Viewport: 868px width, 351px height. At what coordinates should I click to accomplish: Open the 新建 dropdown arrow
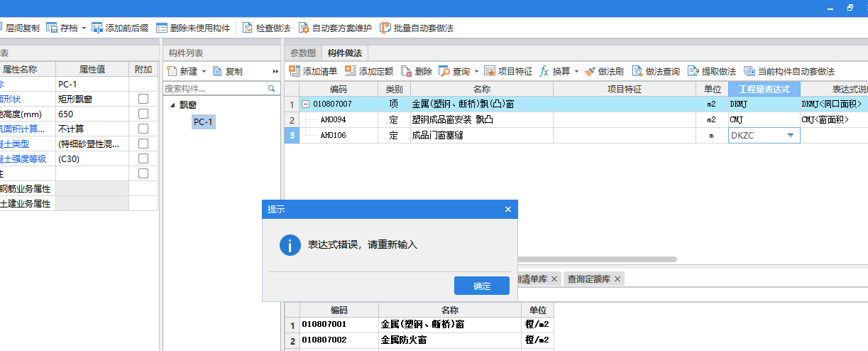click(204, 72)
